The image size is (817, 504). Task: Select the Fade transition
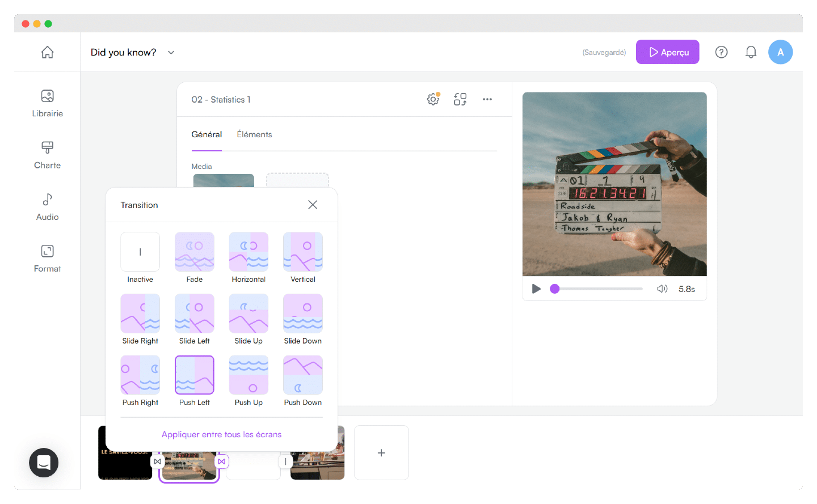[195, 252]
